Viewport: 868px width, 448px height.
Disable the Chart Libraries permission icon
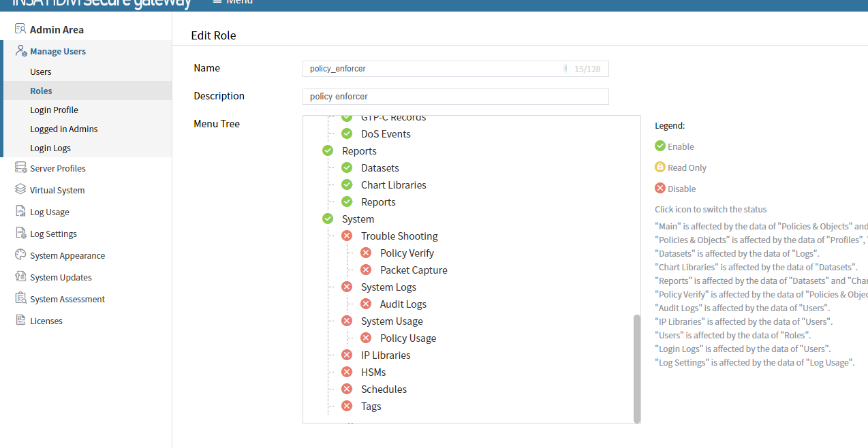tap(347, 185)
